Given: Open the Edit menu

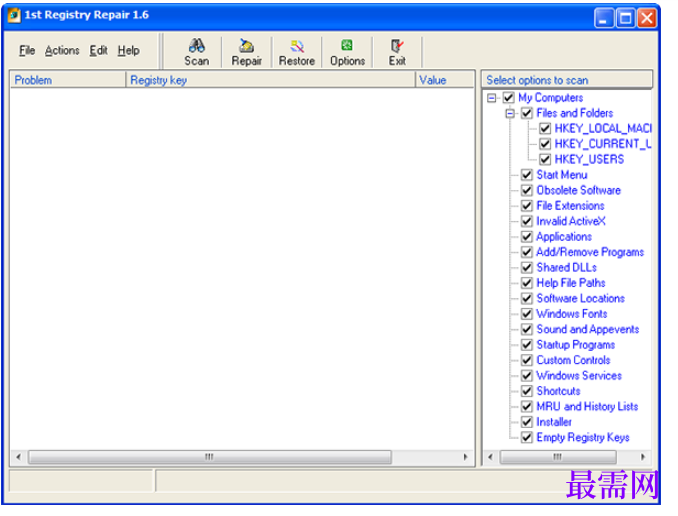Looking at the screenshot, I should tap(99, 51).
